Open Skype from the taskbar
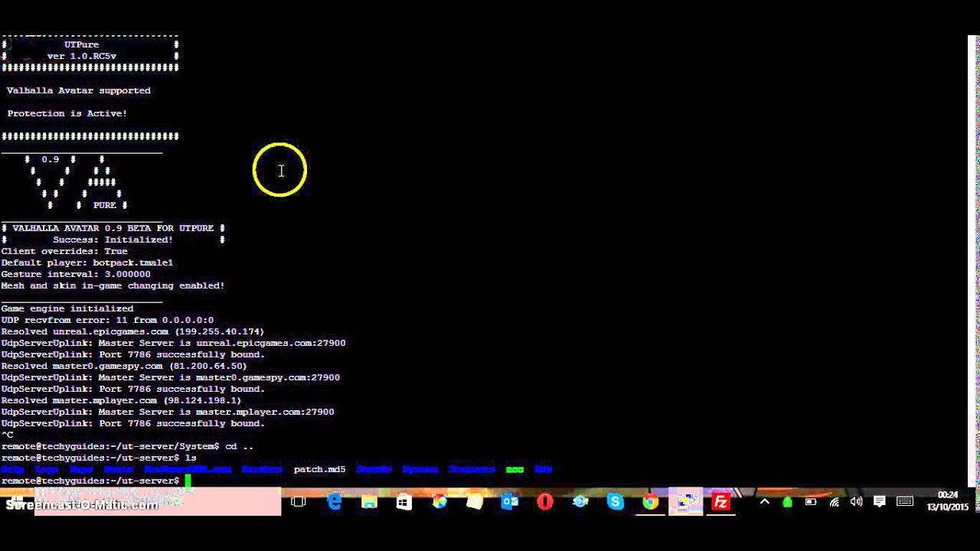The height and width of the screenshot is (551, 980). point(615,502)
